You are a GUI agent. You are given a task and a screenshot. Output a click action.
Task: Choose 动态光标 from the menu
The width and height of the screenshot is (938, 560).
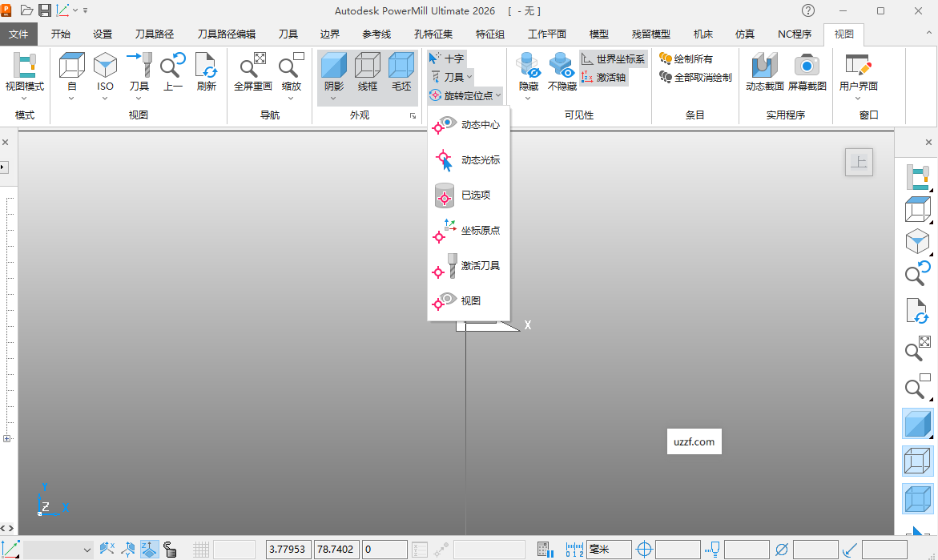(480, 160)
